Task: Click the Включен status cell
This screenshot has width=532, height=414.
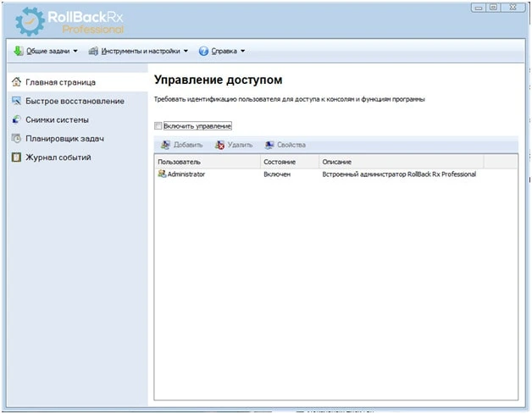Action: [x=277, y=174]
